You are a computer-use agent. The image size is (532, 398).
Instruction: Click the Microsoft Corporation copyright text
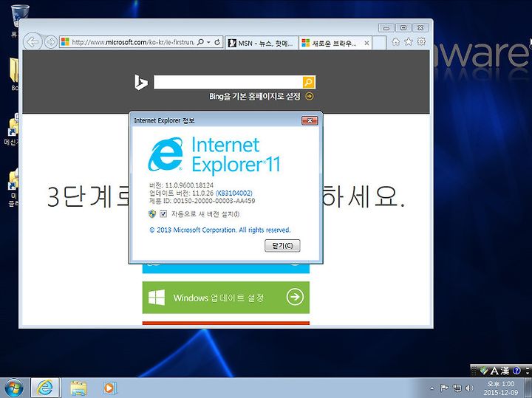click(220, 230)
